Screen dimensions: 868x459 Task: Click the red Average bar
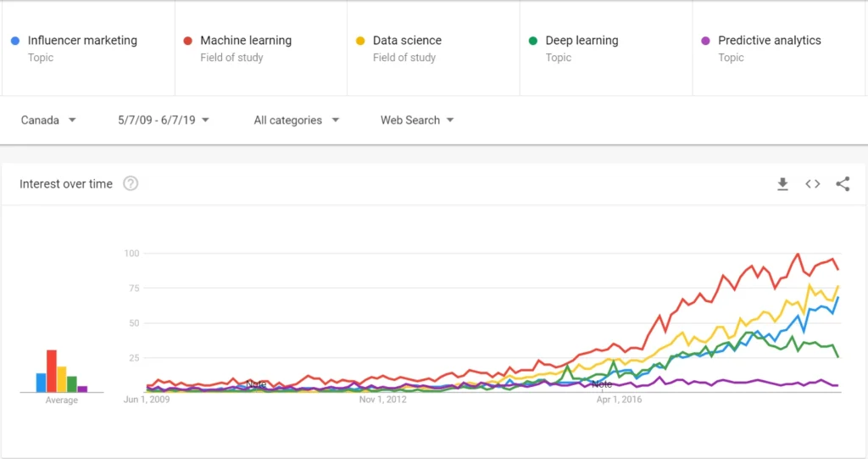coord(52,371)
